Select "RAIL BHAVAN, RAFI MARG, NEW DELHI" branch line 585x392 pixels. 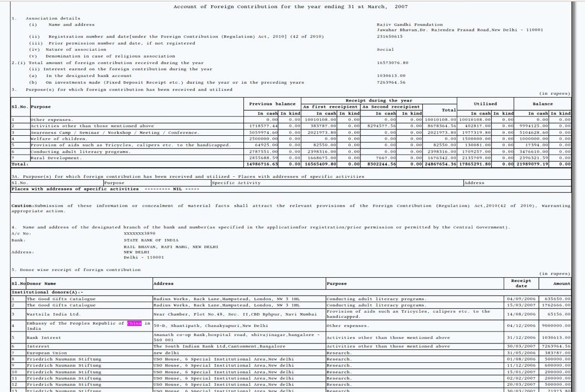(x=171, y=247)
